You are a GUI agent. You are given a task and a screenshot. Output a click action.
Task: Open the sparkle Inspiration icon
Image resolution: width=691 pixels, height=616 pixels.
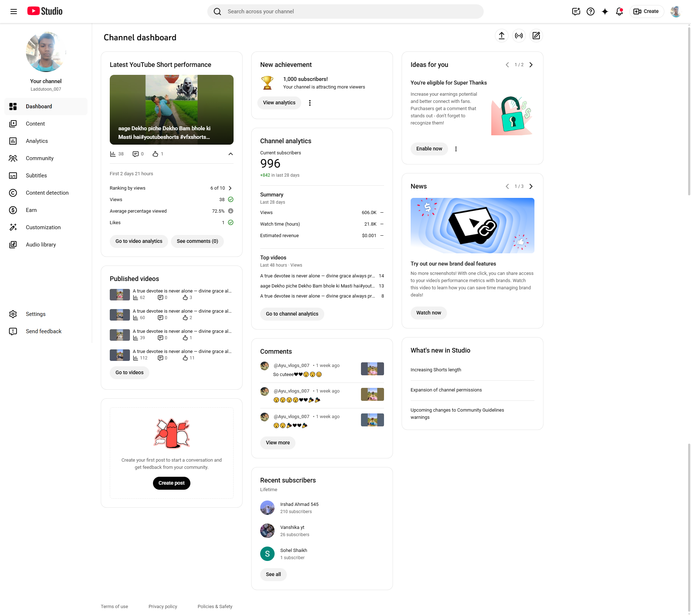(x=605, y=12)
